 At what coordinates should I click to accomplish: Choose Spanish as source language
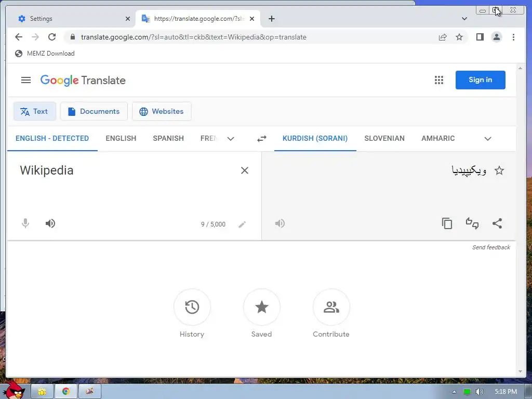(168, 138)
